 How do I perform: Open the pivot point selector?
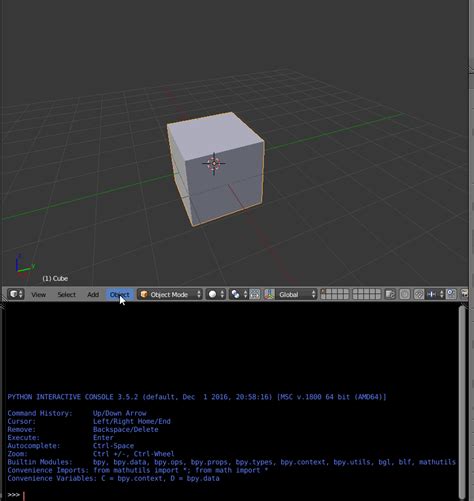pyautogui.click(x=239, y=294)
